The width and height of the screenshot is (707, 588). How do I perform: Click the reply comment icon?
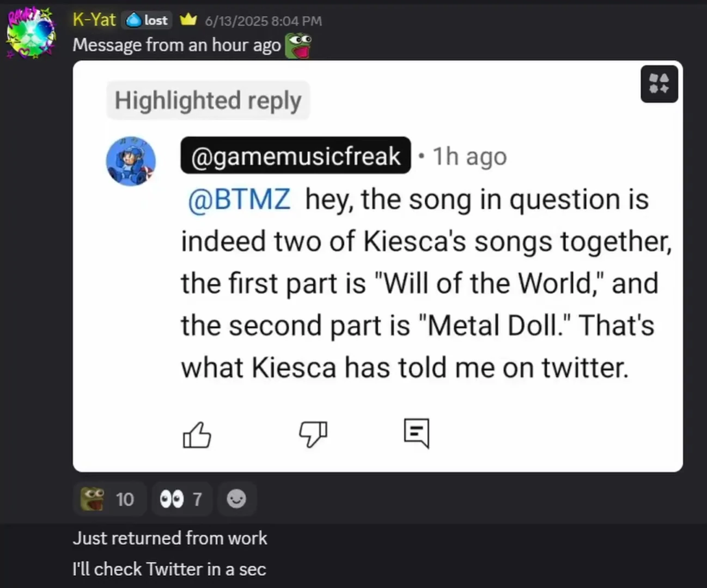coord(417,433)
